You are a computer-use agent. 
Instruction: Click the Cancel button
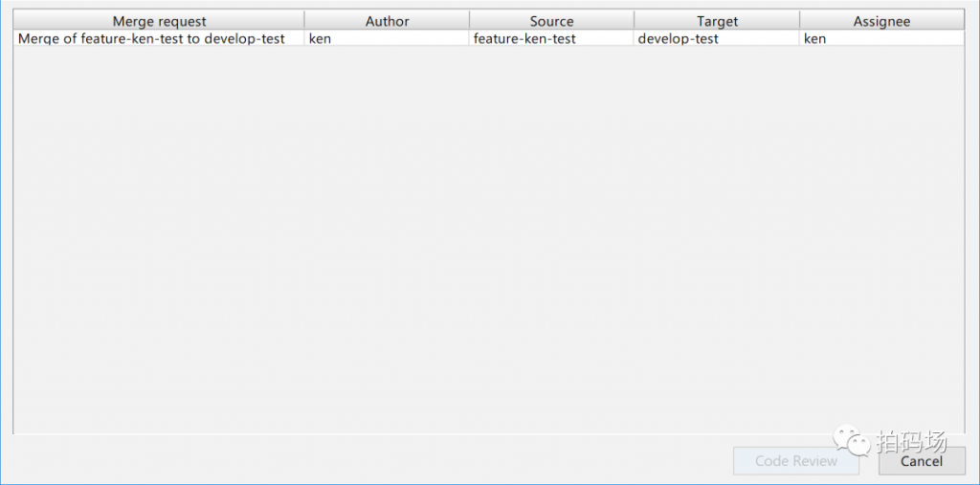pos(922,461)
